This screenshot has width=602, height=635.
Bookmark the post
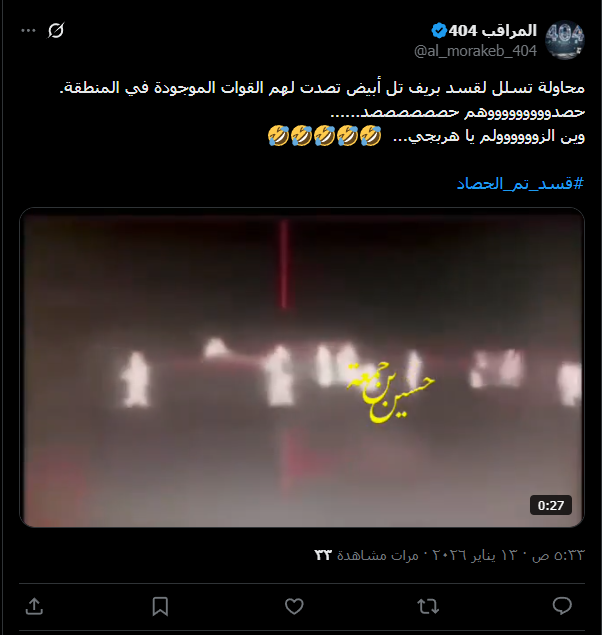click(160, 606)
